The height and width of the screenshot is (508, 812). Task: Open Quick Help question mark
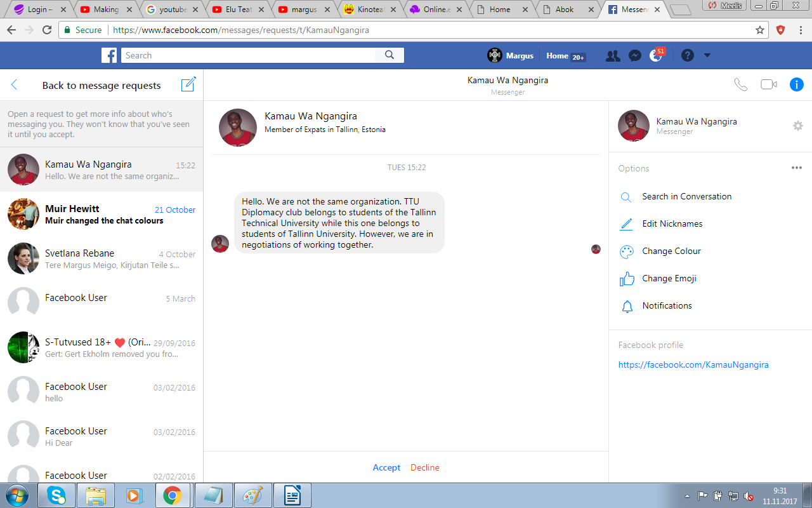click(x=688, y=55)
